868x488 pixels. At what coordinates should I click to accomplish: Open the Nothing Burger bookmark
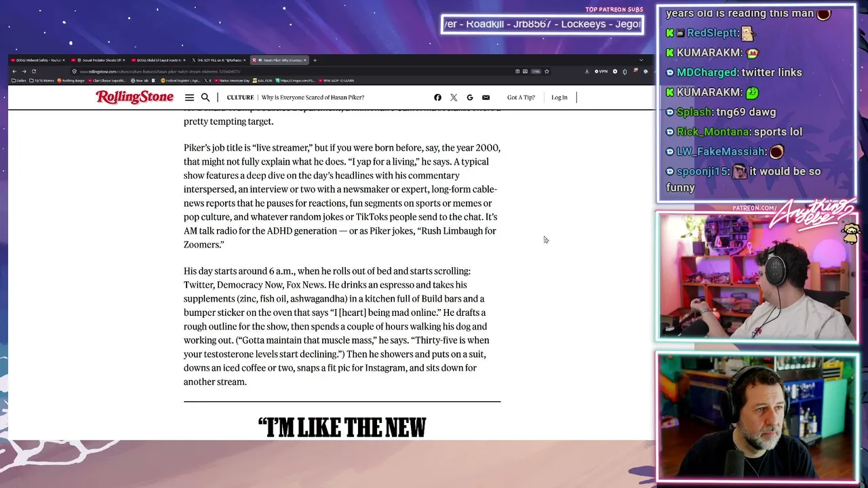pyautogui.click(x=71, y=81)
